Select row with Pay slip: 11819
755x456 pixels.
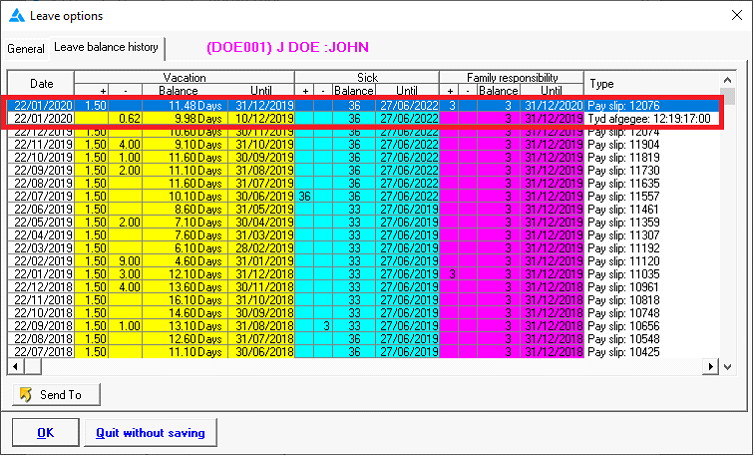364,157
